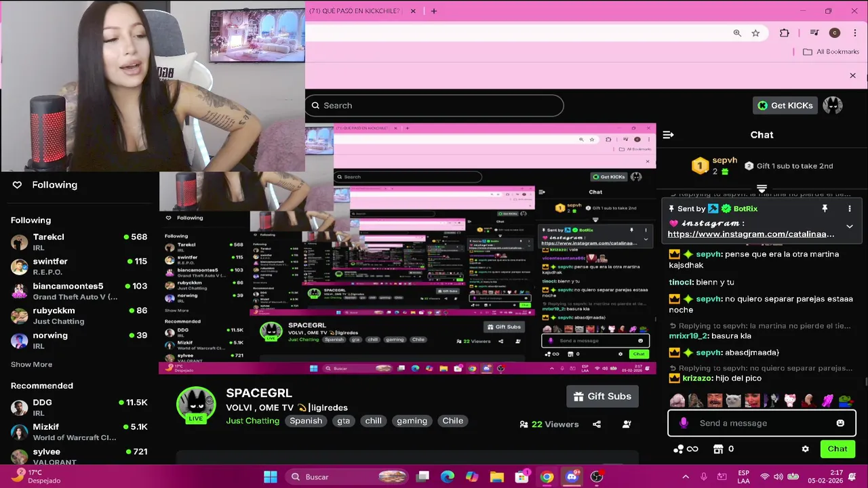Screen dimensions: 868x488
Task: Open the SPACEGRL live avatar
Action: [x=196, y=405]
